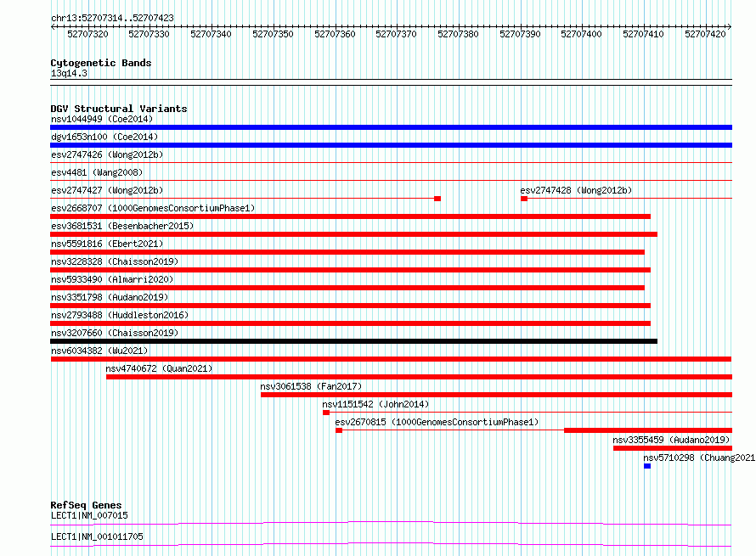Click ruler position 52707420
The image size is (756, 556).
point(705,34)
